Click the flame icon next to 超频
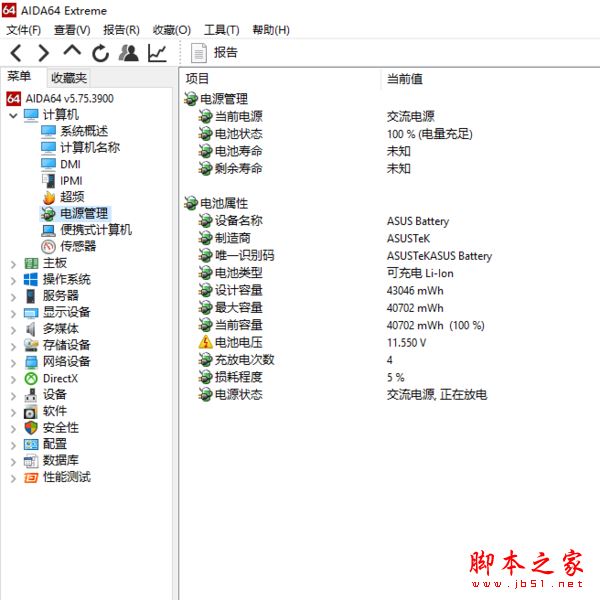The image size is (600, 600). coord(49,197)
